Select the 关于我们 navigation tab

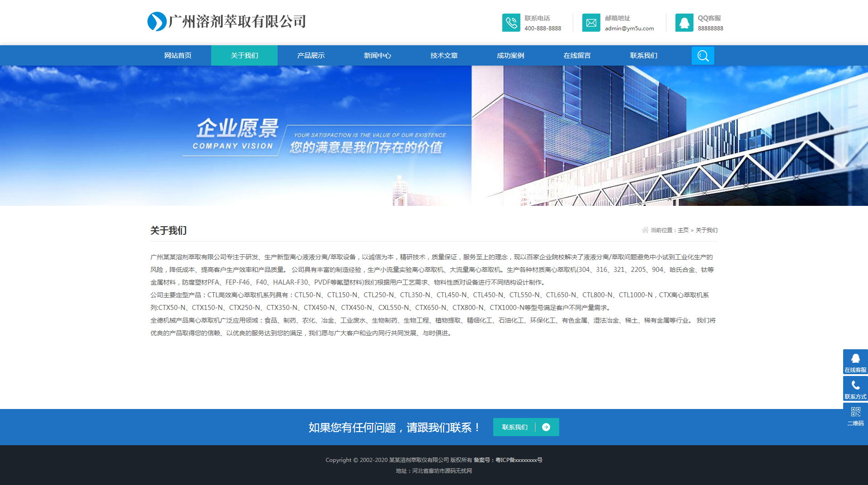pos(244,56)
